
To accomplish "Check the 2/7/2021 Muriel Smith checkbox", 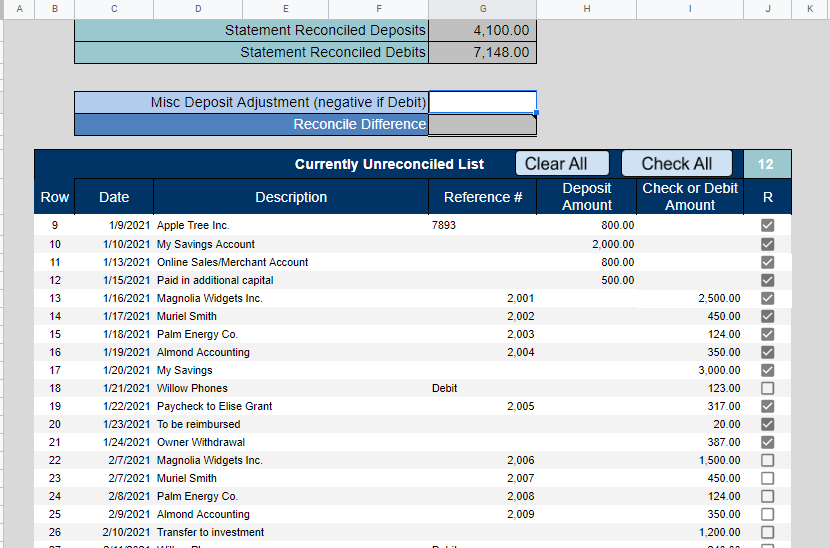I will [767, 478].
